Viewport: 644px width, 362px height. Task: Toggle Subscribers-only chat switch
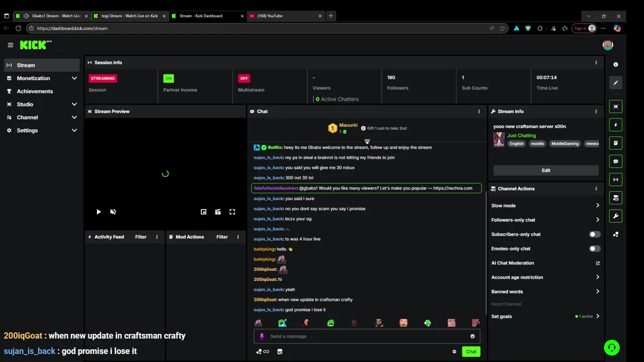pyautogui.click(x=595, y=234)
